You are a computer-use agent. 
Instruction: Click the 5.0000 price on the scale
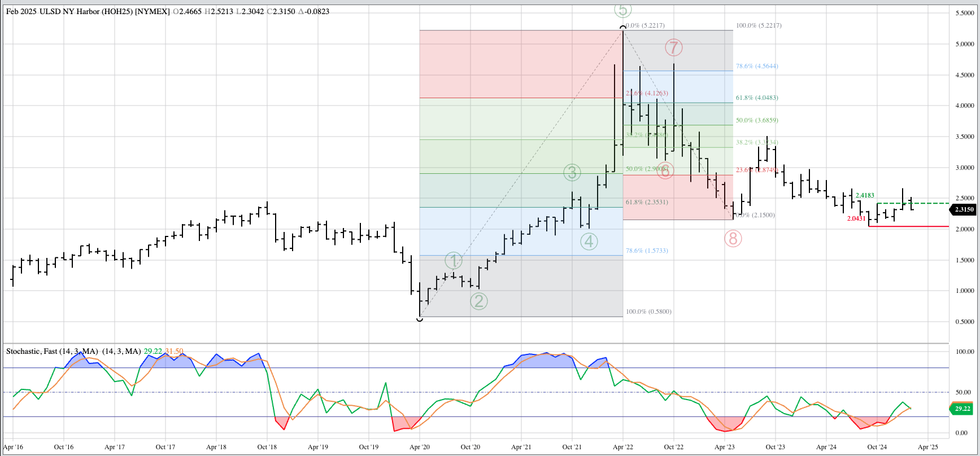[x=964, y=44]
